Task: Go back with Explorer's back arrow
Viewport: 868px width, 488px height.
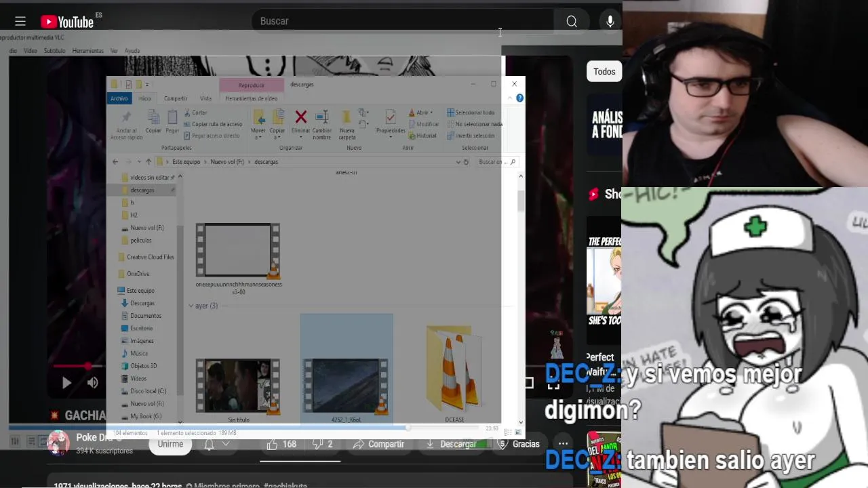Action: [x=115, y=162]
